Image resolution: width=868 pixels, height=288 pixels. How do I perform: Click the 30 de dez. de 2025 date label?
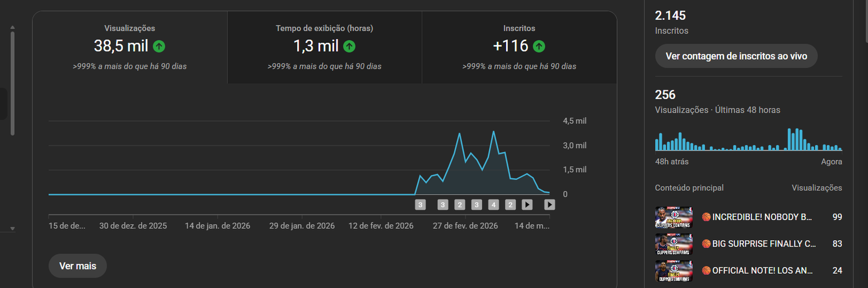tap(133, 226)
